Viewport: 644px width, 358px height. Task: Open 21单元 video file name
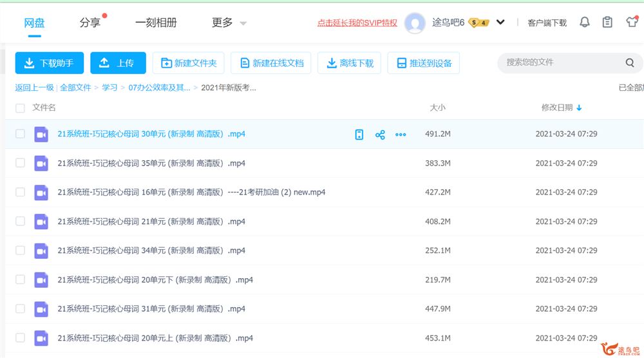pyautogui.click(x=151, y=221)
